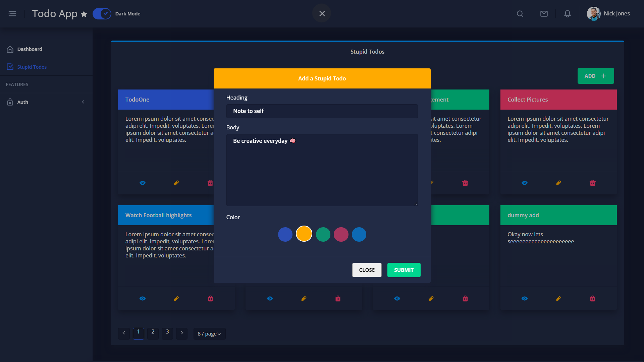Click inside the Body textarea

pos(322,170)
